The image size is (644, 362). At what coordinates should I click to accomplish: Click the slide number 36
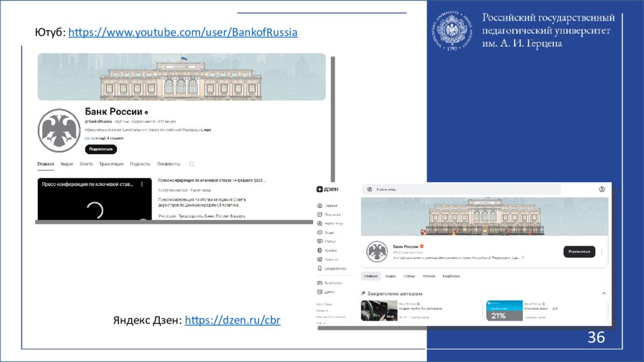tap(596, 337)
